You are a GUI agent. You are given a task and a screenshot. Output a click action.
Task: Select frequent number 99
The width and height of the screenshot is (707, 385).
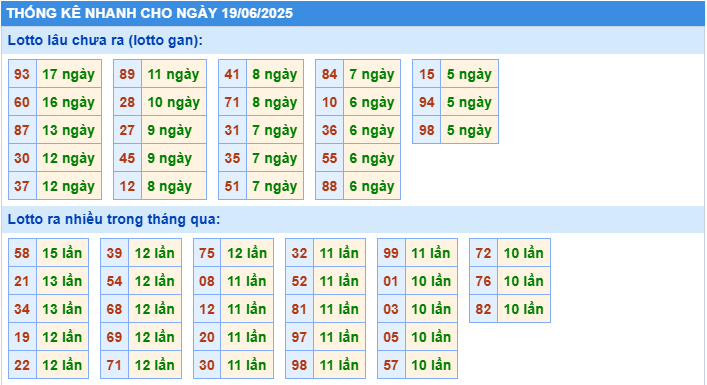(391, 253)
